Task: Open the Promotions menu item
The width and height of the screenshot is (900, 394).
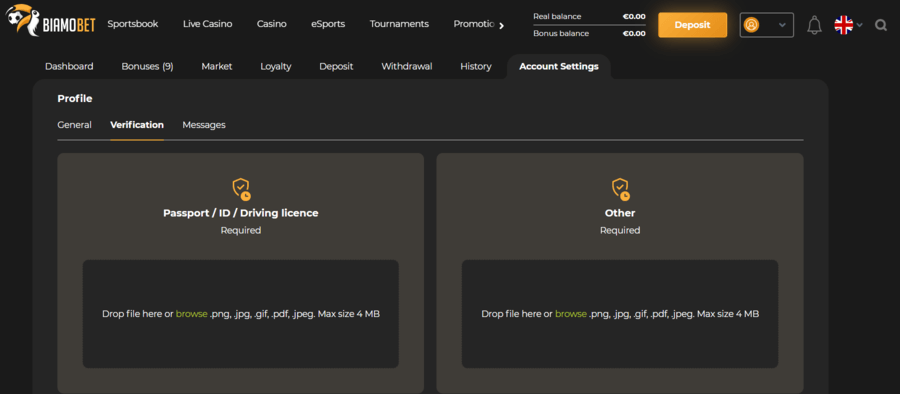Action: coord(474,24)
